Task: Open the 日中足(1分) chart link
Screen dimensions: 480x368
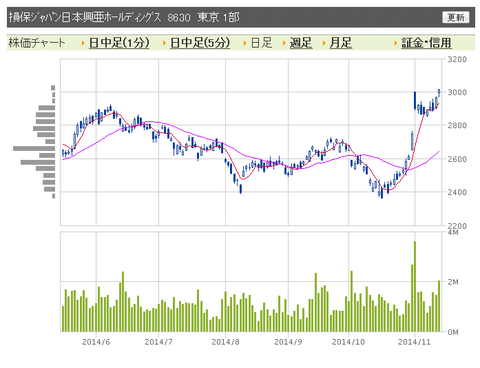Action: point(119,43)
